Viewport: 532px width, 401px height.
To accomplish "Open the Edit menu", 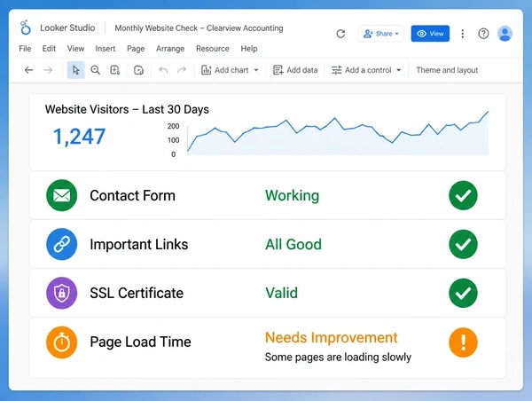I will pos(49,49).
